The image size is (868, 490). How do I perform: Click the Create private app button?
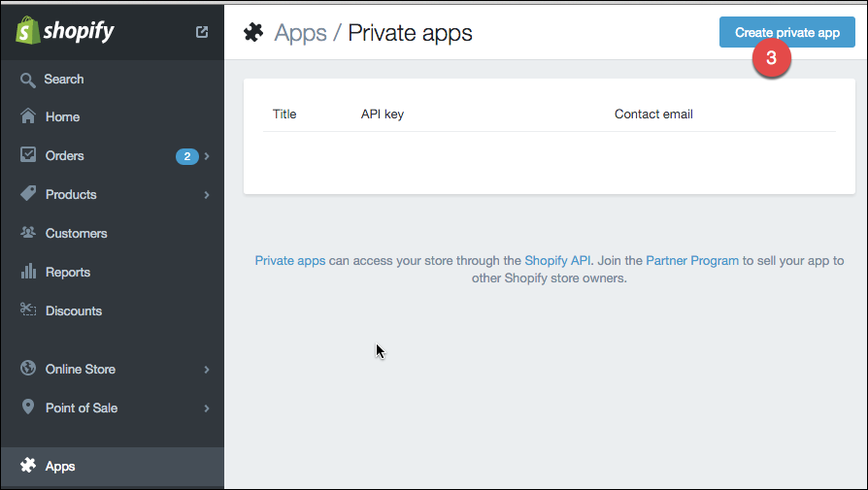pyautogui.click(x=787, y=32)
